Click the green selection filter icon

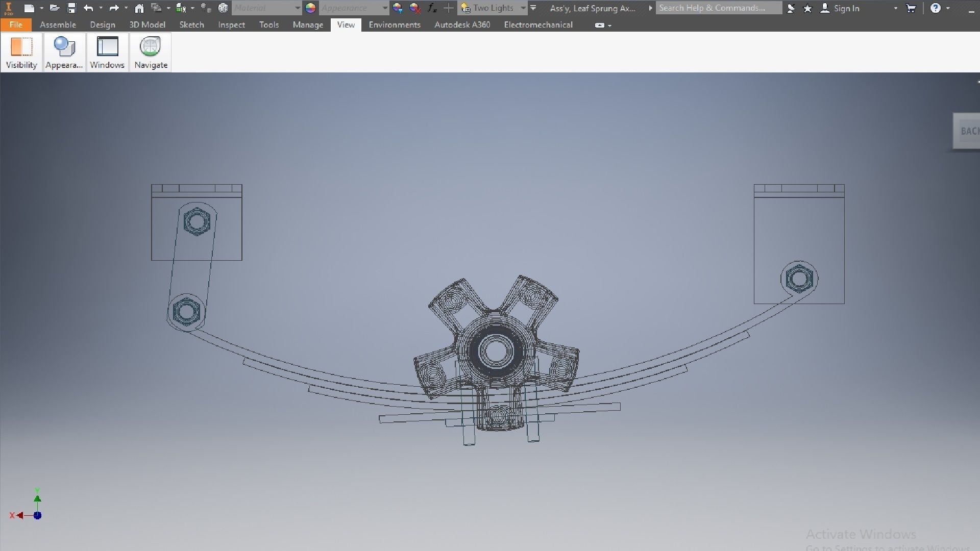click(181, 8)
